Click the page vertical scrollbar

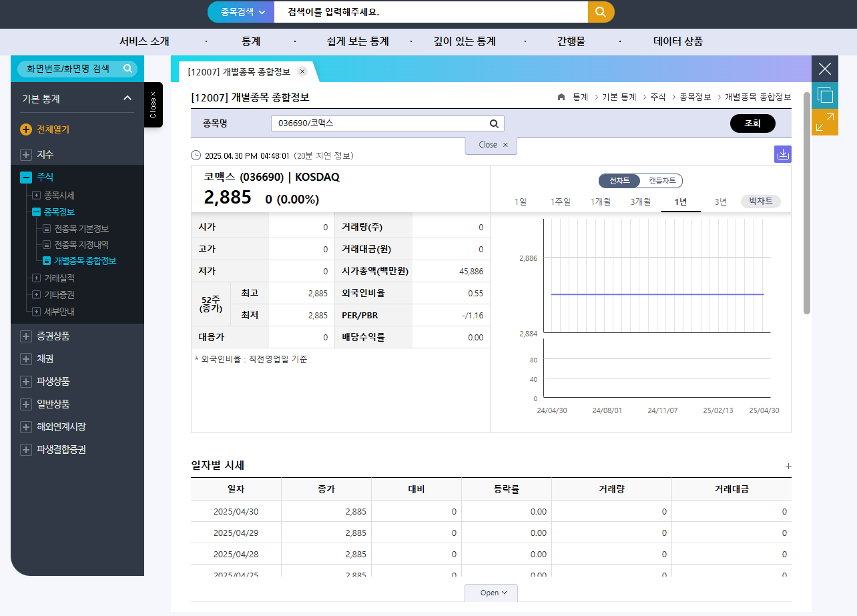[x=807, y=203]
